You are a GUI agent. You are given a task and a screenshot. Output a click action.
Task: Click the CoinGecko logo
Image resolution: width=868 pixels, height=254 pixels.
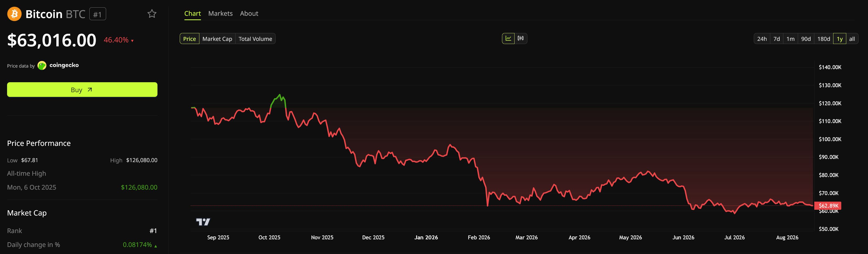pyautogui.click(x=42, y=65)
